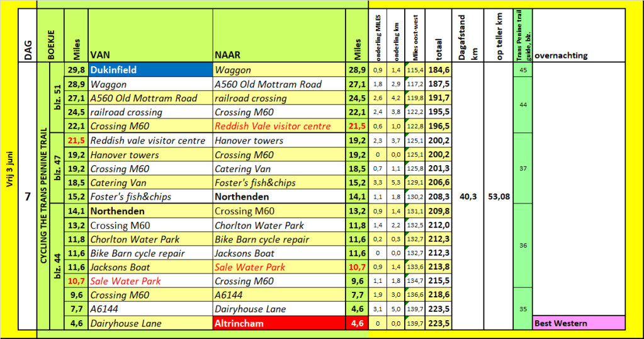
Task: Select the blue Dukinfield cell
Action: pos(150,70)
